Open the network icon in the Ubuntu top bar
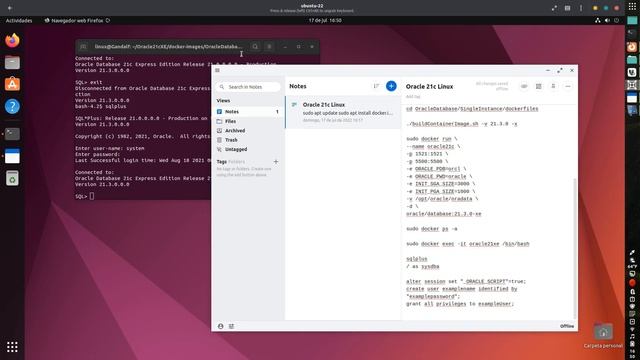Viewport: 640px width, 360px height. 598,20
